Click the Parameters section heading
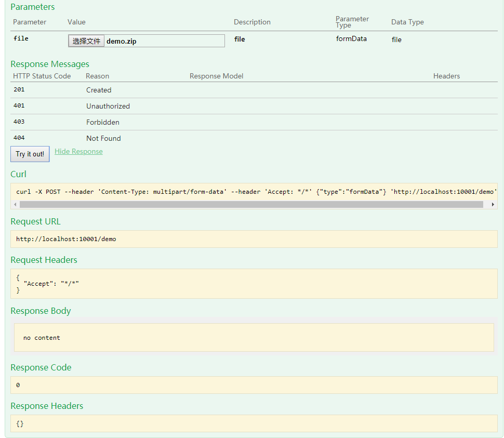This screenshot has height=438, width=504. click(x=32, y=7)
